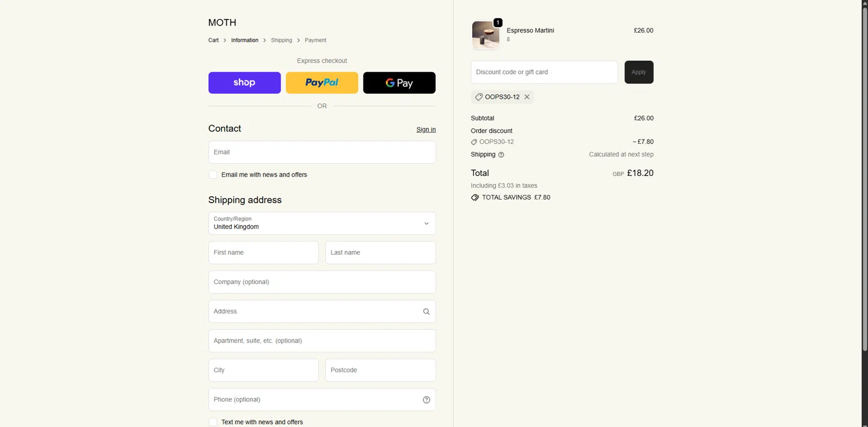The height and width of the screenshot is (427, 868).
Task: Click the Phone (optional) field
Action: pyautogui.click(x=322, y=400)
